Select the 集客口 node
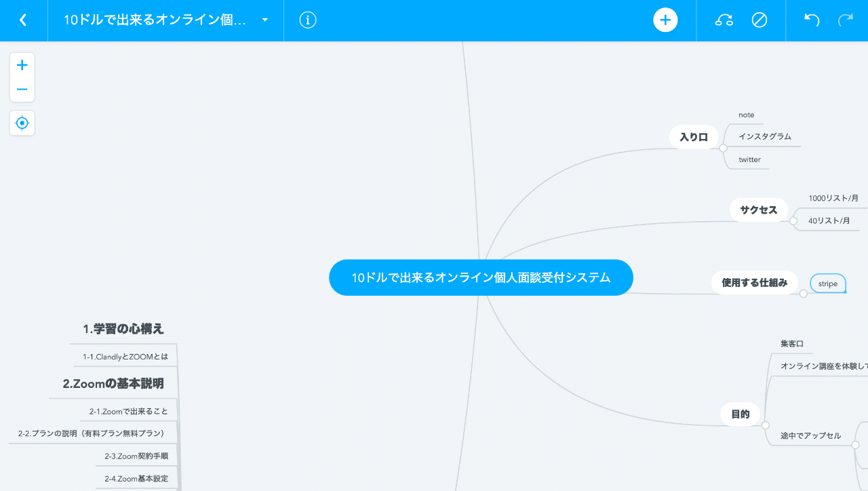This screenshot has width=868, height=491. click(x=792, y=344)
